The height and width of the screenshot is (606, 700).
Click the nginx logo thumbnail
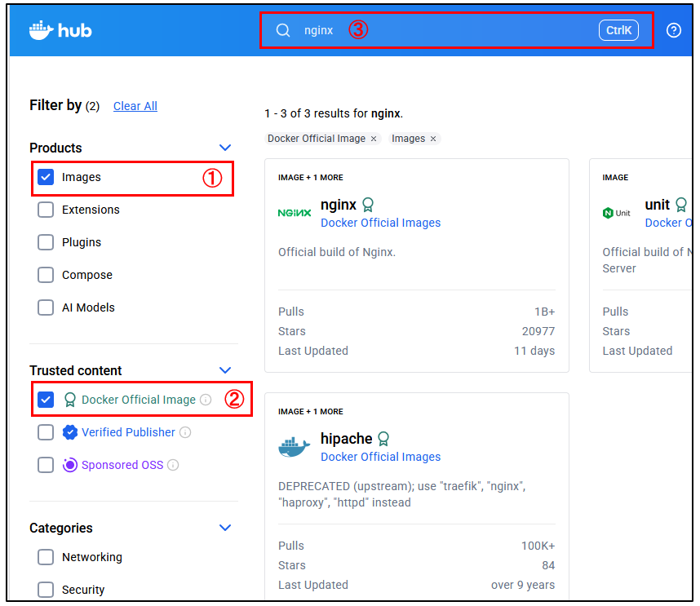pos(294,213)
